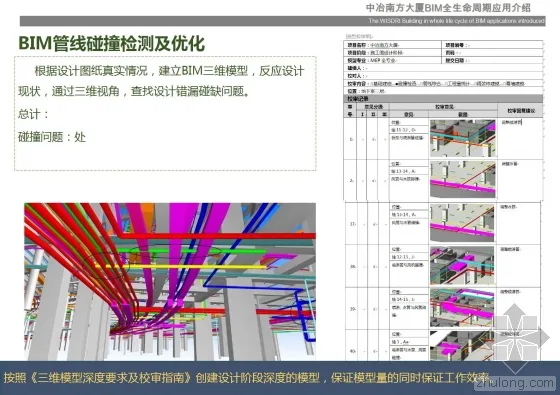
Task: Open the clash screenshot in table row 40
Action: [x=462, y=346]
